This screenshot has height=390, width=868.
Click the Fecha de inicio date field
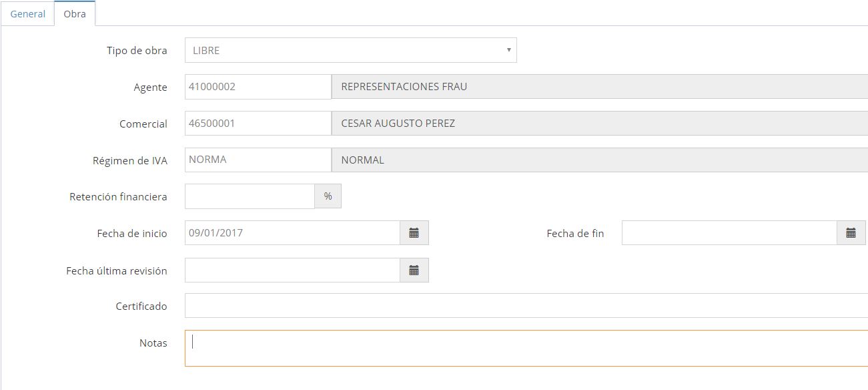[x=292, y=233]
